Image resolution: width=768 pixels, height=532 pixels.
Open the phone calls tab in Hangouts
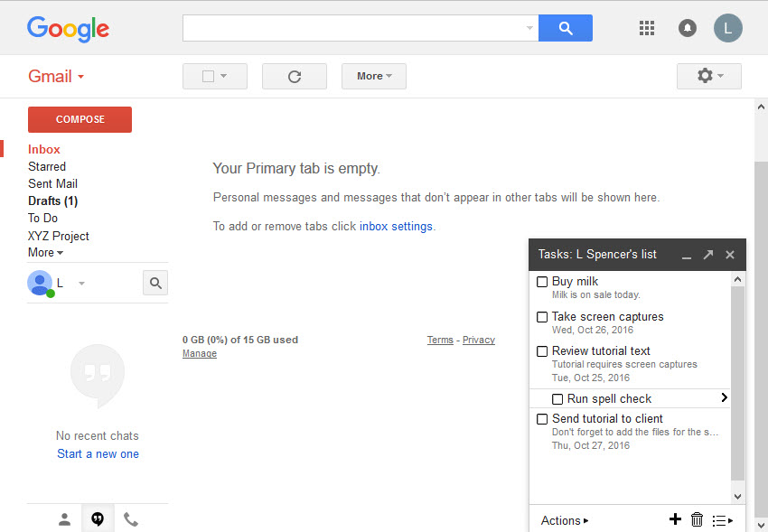(x=130, y=518)
